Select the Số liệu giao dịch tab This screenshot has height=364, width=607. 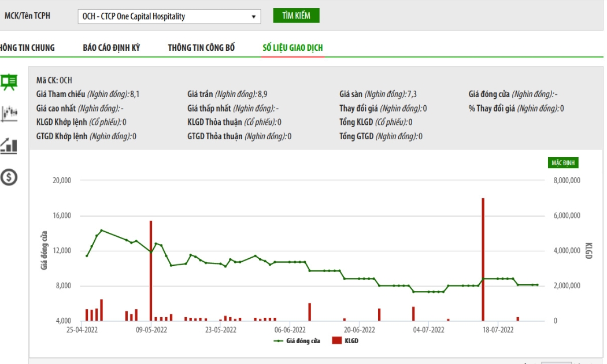tap(293, 47)
